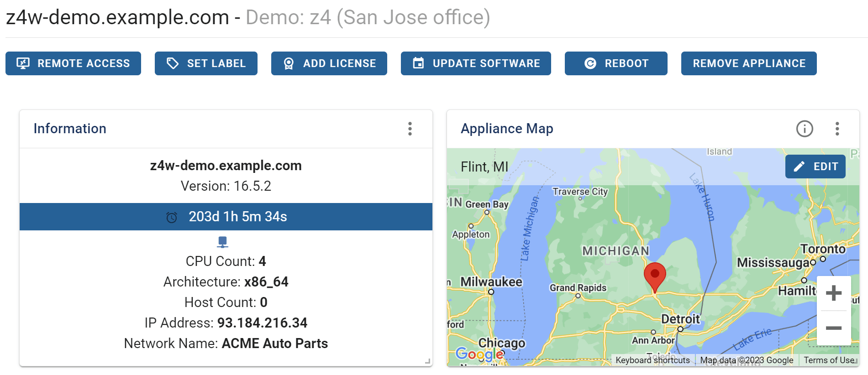
Task: Click the bold z4w-demo.example.com hostname in Information
Action: 226,166
